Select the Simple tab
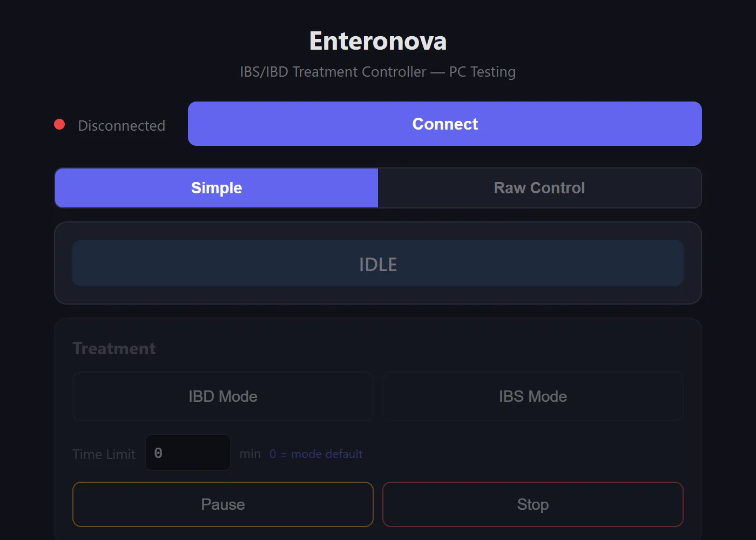The width and height of the screenshot is (756, 540). (x=216, y=188)
